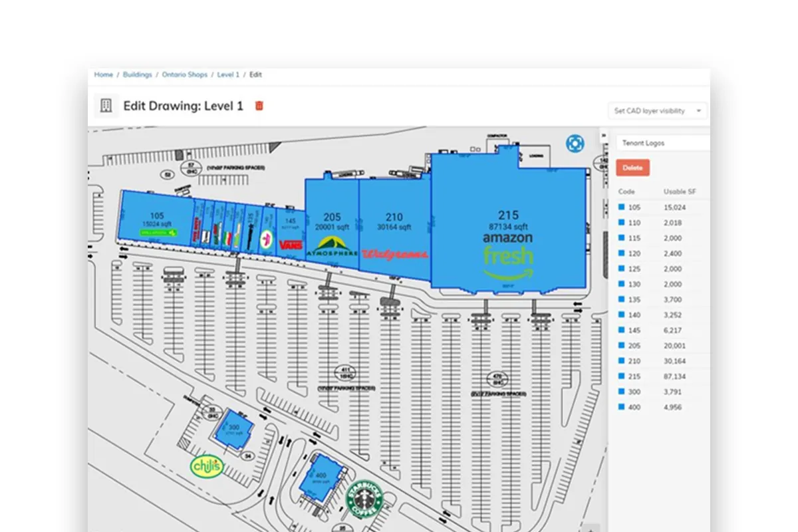The height and width of the screenshot is (532, 798).
Task: Select the Atmosphere logo in unit 205
Action: [332, 247]
